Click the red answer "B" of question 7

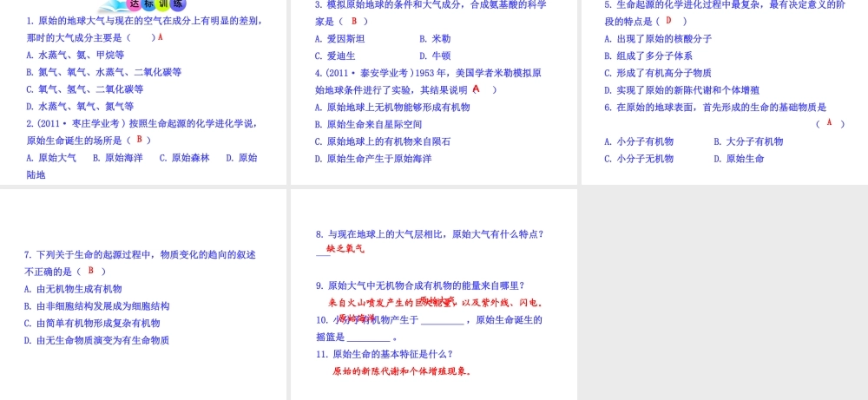(91, 271)
